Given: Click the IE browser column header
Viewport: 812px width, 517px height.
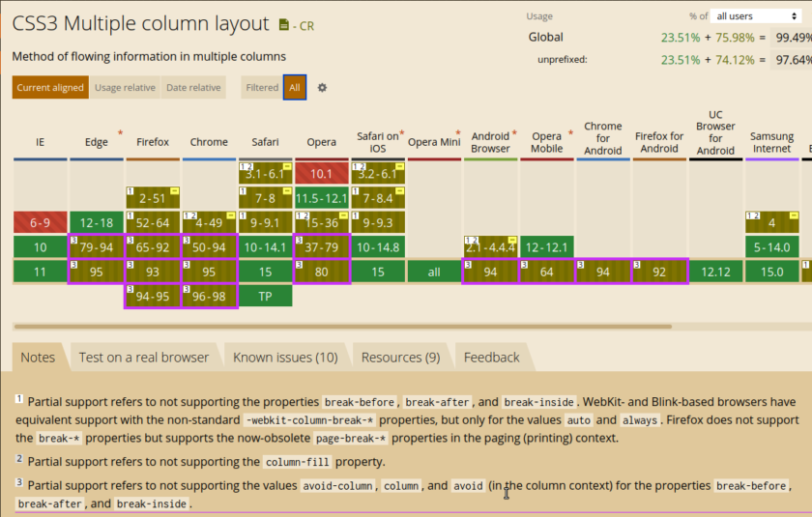Looking at the screenshot, I should coord(40,142).
